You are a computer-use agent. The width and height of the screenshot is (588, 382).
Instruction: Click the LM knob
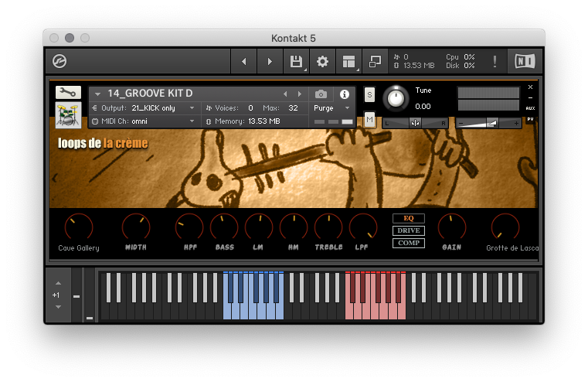[259, 227]
